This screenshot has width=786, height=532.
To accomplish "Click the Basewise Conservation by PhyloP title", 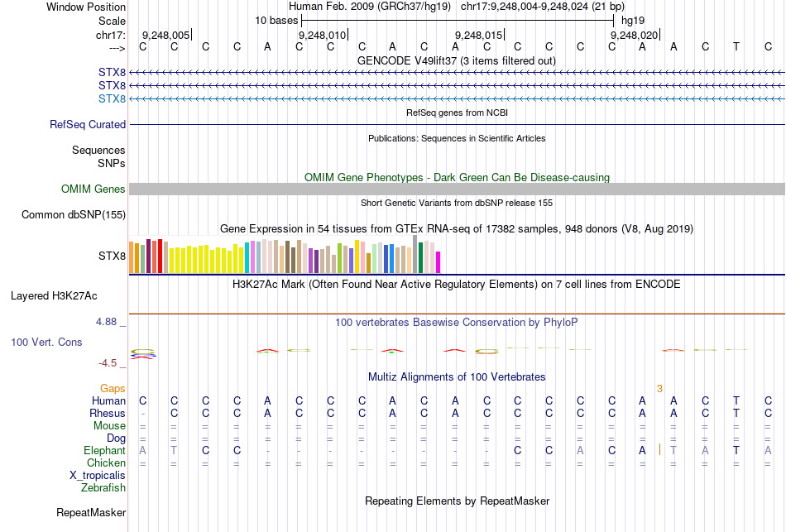I will point(457,323).
